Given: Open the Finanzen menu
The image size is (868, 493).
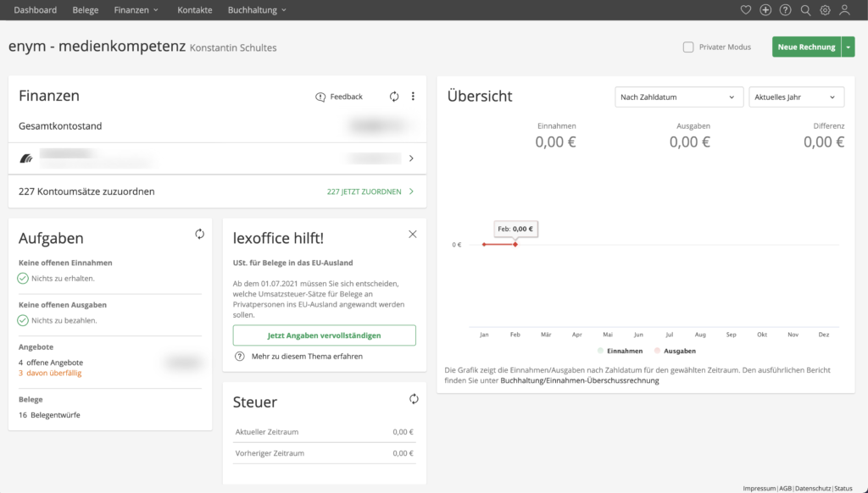Looking at the screenshot, I should point(136,10).
